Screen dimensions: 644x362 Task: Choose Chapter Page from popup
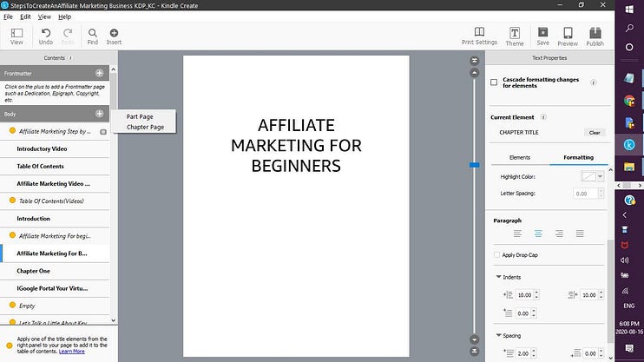(x=145, y=127)
